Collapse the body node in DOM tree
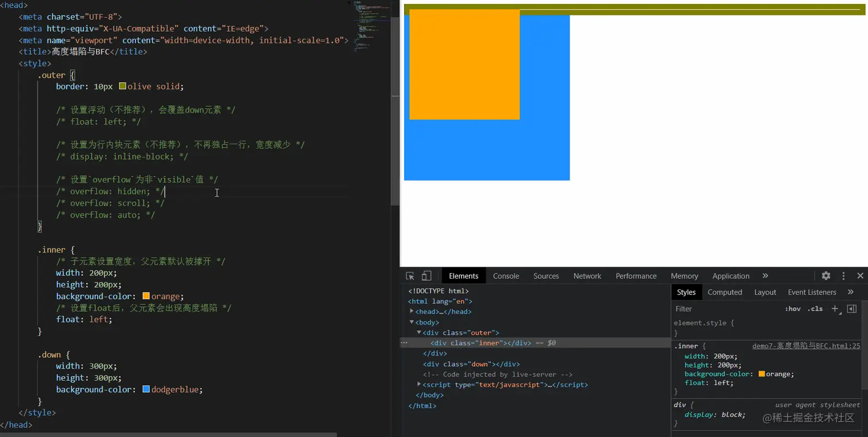This screenshot has height=437, width=868. point(412,322)
